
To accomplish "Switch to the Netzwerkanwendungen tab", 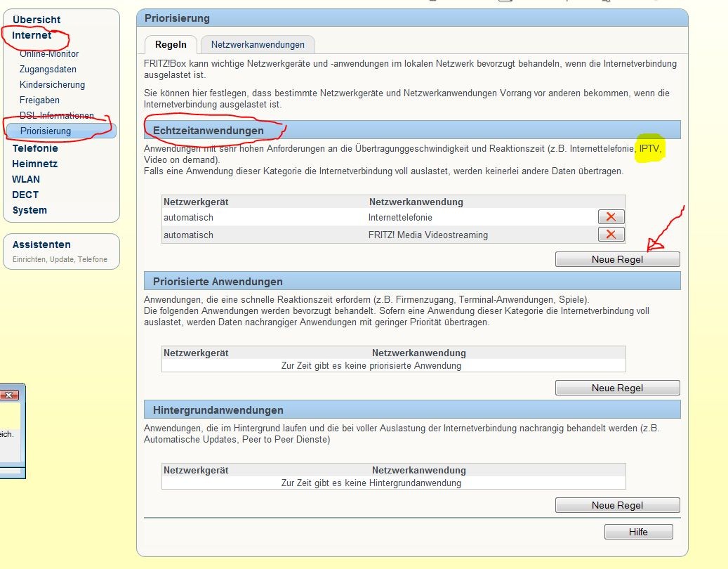I will point(258,44).
